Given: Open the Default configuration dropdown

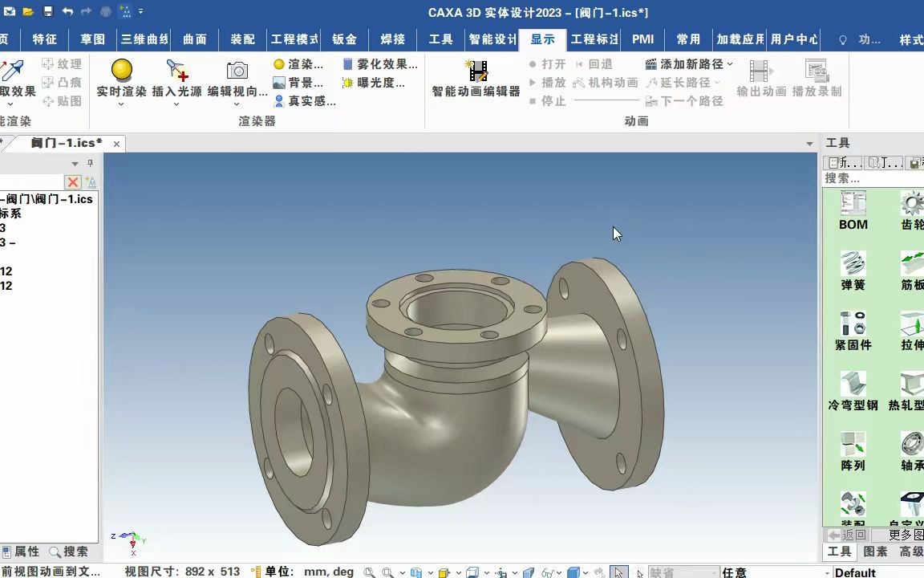Looking at the screenshot, I should 878,572.
